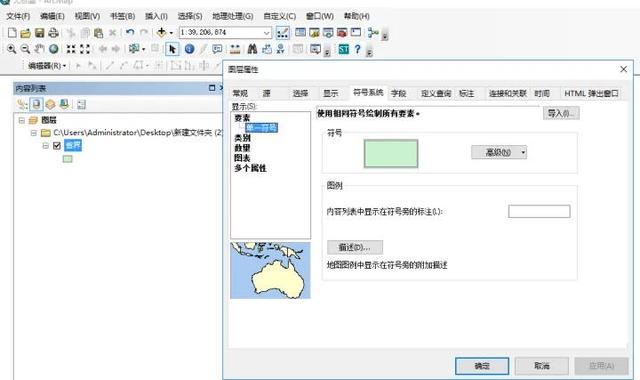
Task: Open the Add Data dropdown arrow
Action: coord(171,33)
